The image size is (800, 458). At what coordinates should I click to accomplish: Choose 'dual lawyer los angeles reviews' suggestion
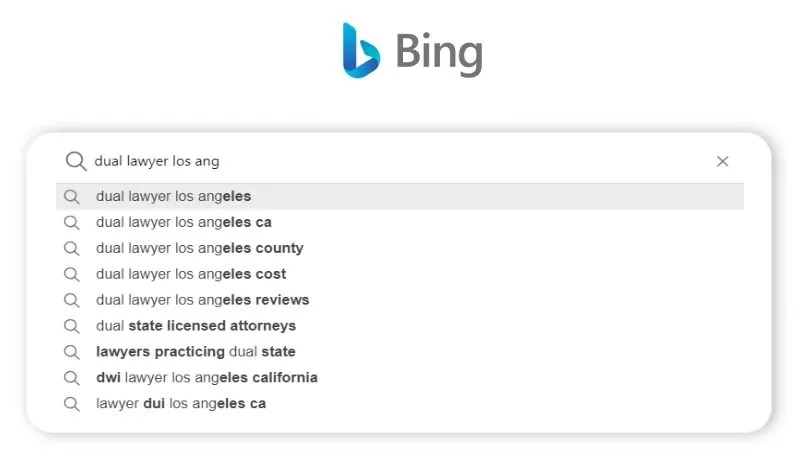pyautogui.click(x=202, y=300)
